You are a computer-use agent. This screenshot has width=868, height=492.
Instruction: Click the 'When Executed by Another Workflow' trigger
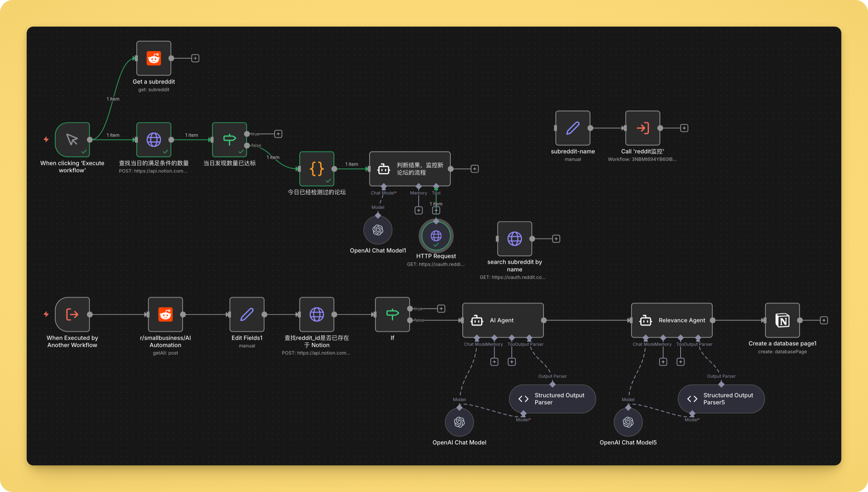(72, 314)
